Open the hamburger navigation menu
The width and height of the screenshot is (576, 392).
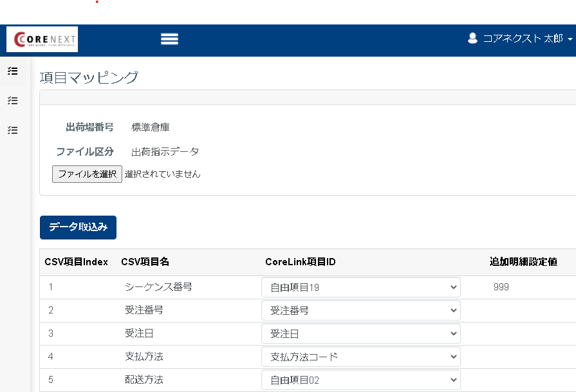click(169, 39)
